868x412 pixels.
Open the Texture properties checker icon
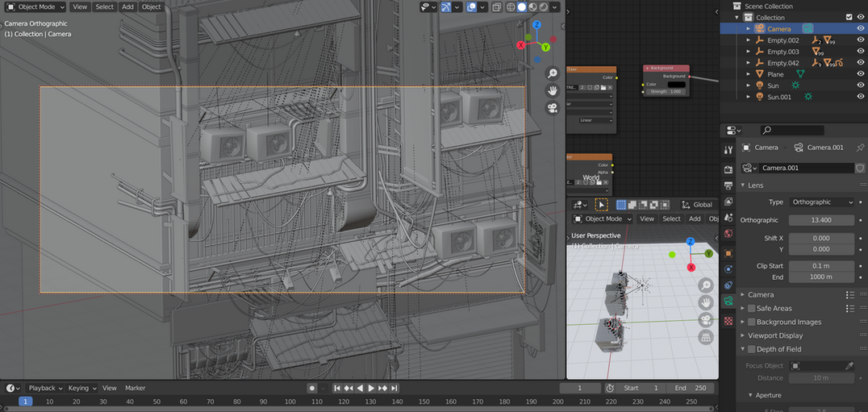click(728, 321)
